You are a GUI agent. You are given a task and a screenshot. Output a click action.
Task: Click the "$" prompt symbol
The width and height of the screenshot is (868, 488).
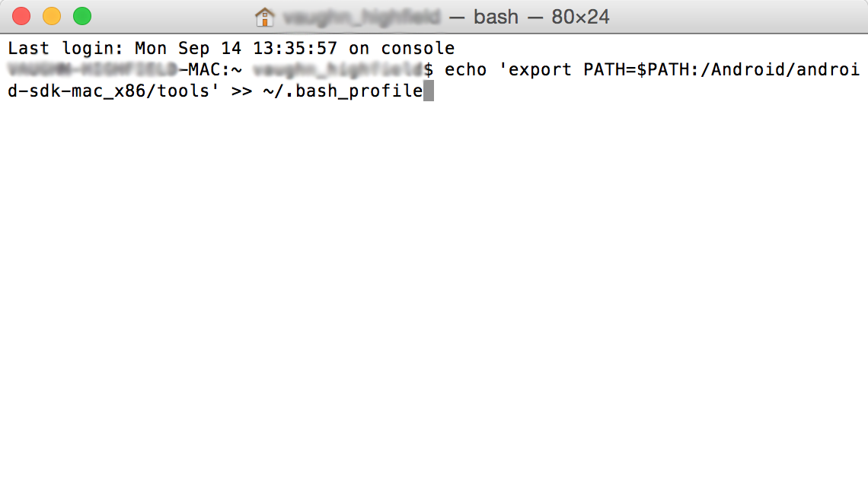(429, 71)
